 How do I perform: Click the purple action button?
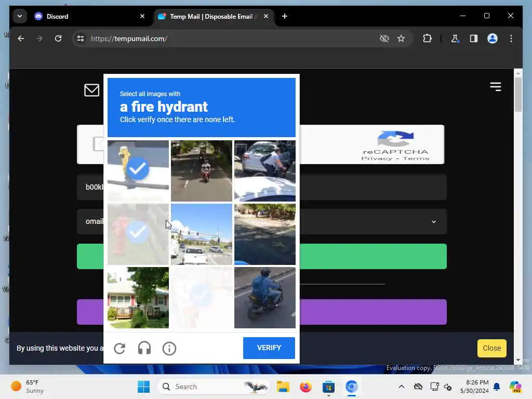[x=373, y=312]
